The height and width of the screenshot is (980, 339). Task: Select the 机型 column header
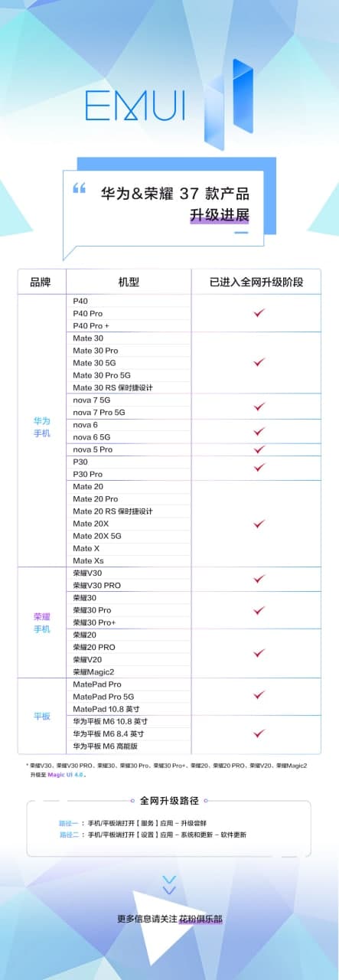[129, 282]
